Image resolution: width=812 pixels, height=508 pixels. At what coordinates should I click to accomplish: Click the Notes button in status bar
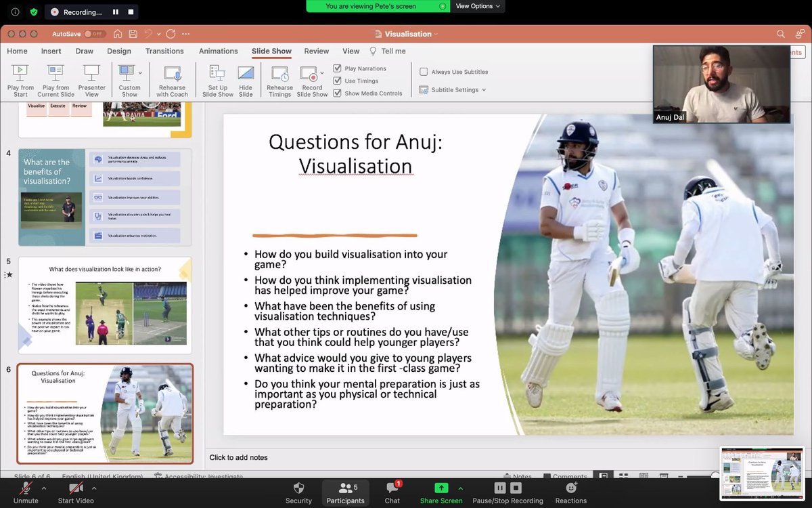coord(518,475)
